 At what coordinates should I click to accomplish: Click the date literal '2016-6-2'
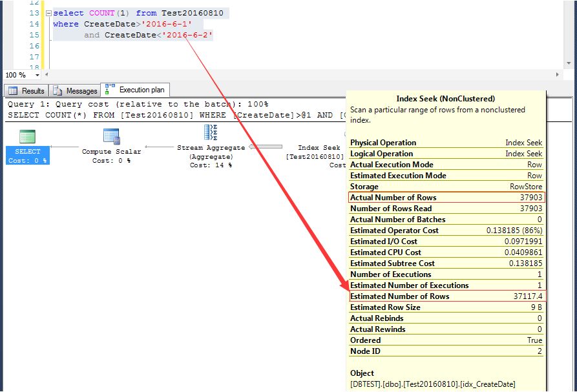(187, 35)
